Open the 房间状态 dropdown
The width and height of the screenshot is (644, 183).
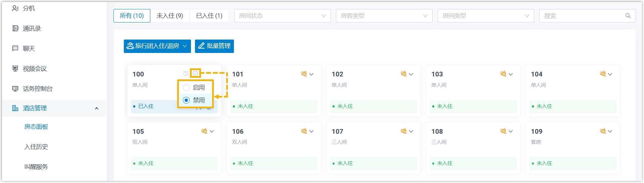tap(282, 16)
